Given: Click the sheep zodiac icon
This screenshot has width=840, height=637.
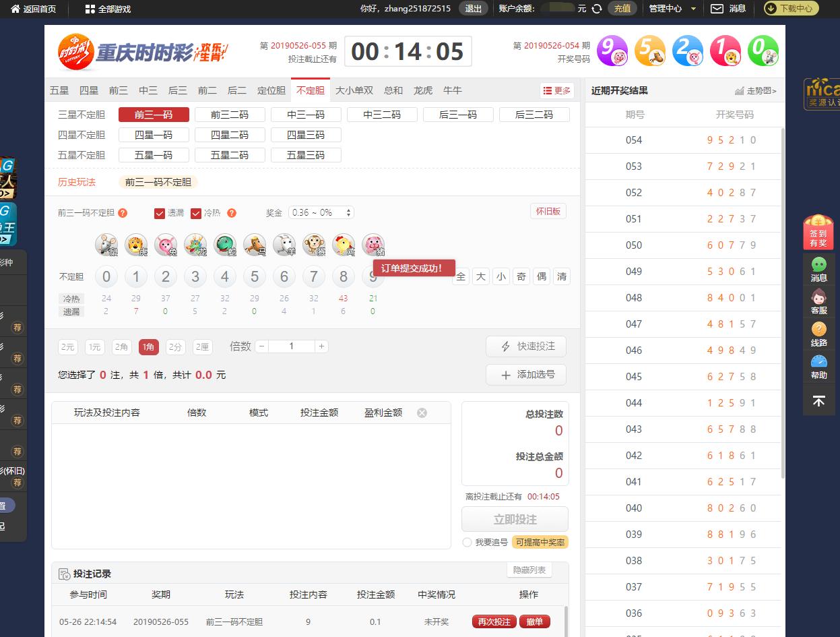Looking at the screenshot, I should [284, 245].
